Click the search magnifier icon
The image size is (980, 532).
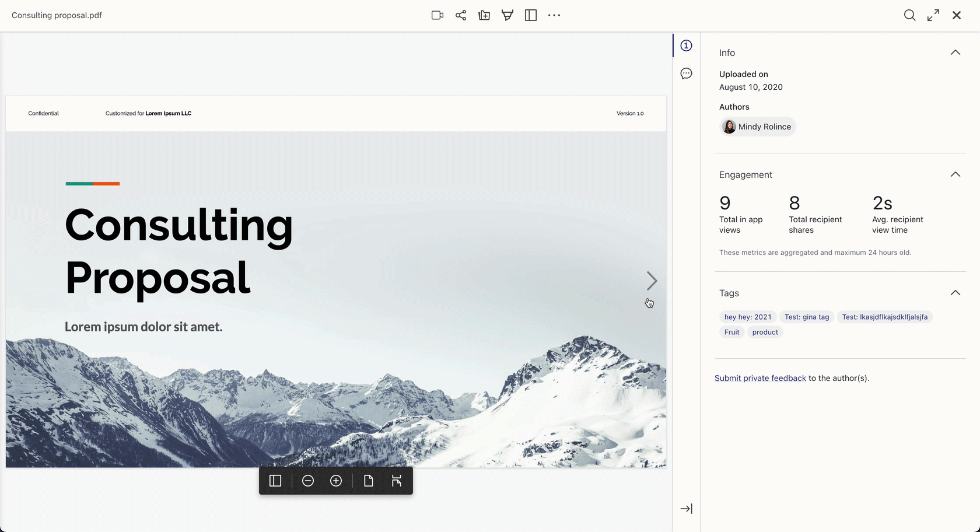pos(909,16)
